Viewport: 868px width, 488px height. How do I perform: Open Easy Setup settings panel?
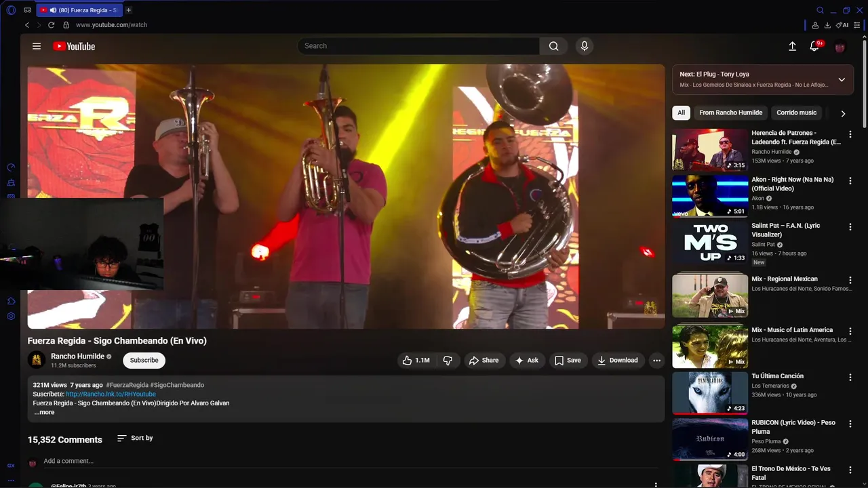click(857, 25)
